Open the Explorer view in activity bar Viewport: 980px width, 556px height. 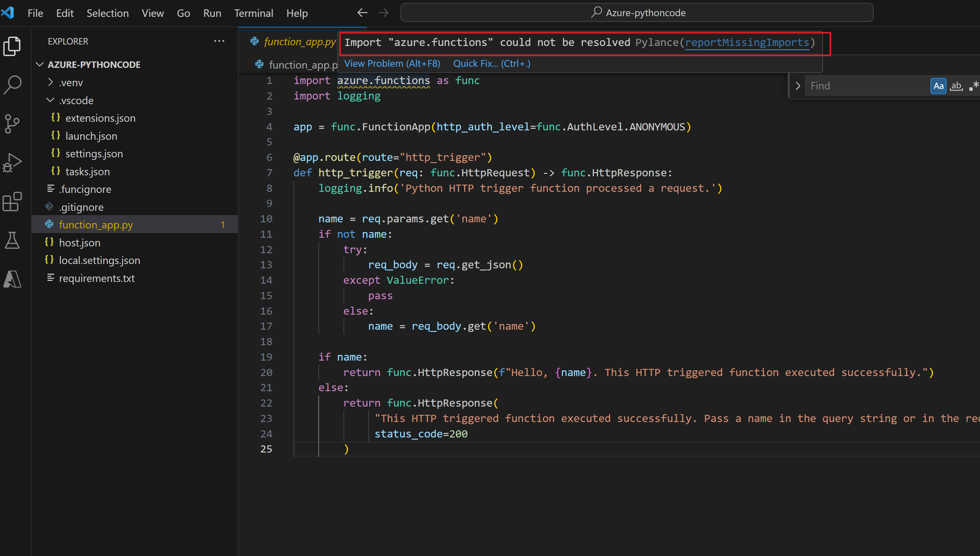tap(12, 46)
